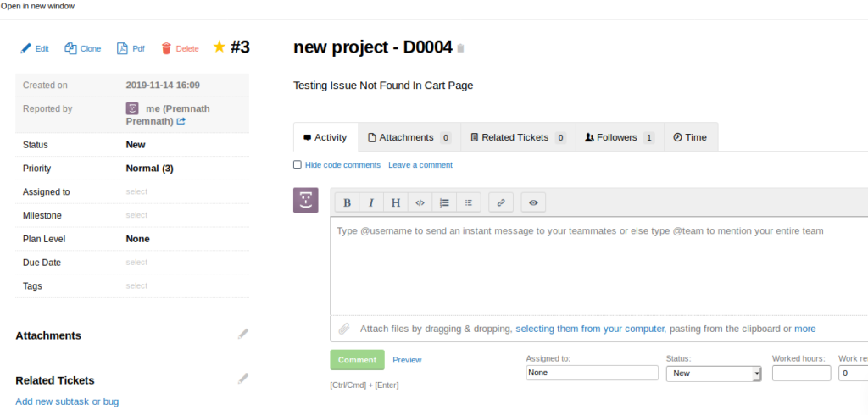Screen dimensions: 868x415
Task: Insert a hyperlink using the link icon
Action: (x=501, y=202)
